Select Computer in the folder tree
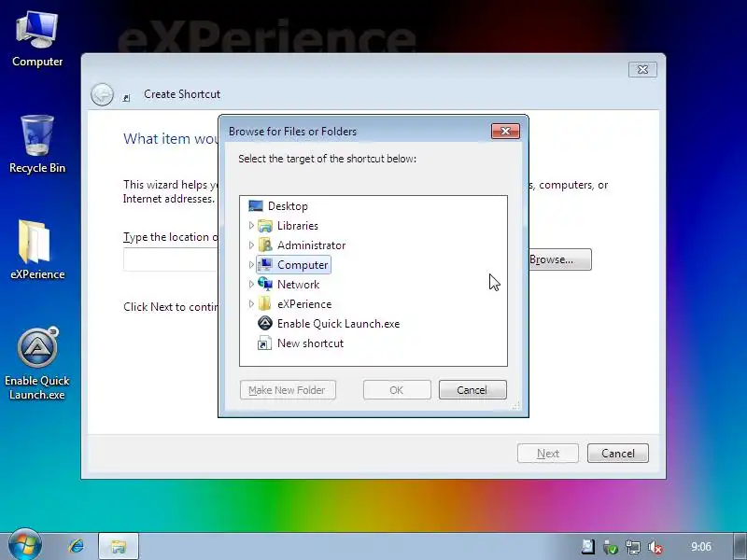 (303, 265)
